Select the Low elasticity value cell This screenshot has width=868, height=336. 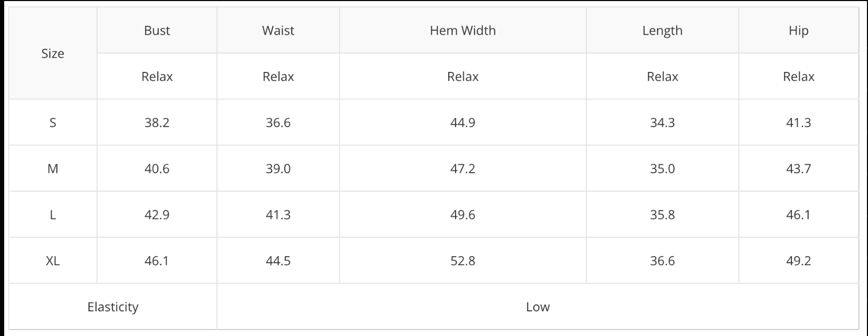click(538, 307)
